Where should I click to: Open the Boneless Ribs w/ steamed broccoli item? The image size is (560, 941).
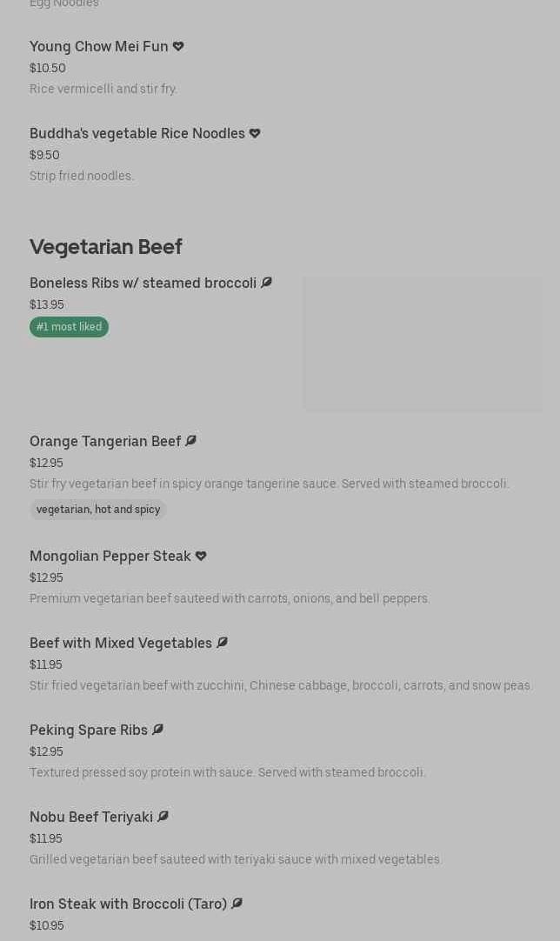[143, 283]
